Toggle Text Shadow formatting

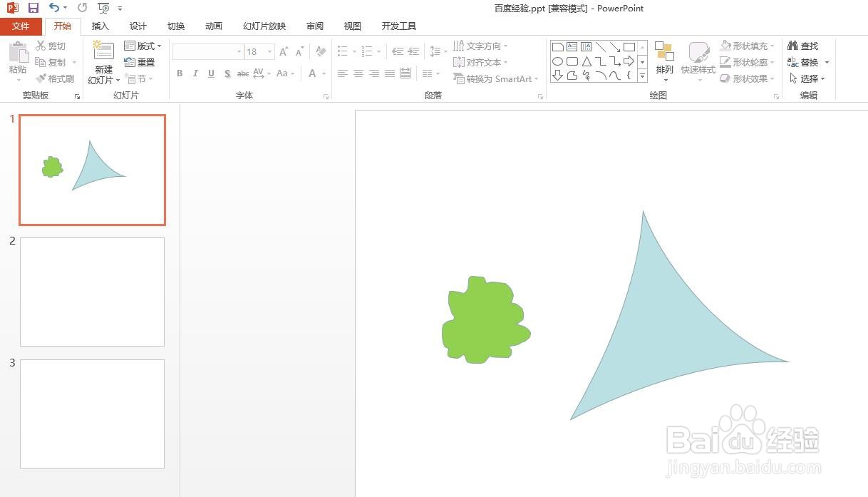227,73
